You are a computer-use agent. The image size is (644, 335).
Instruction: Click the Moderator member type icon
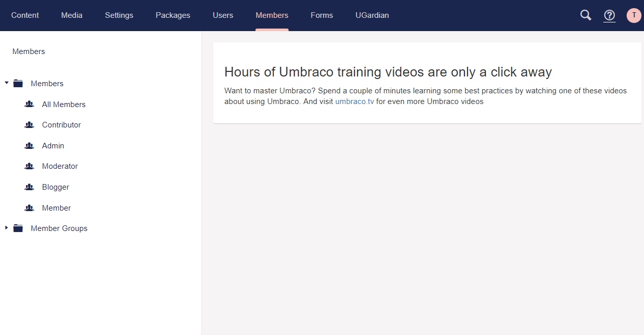[x=29, y=166]
